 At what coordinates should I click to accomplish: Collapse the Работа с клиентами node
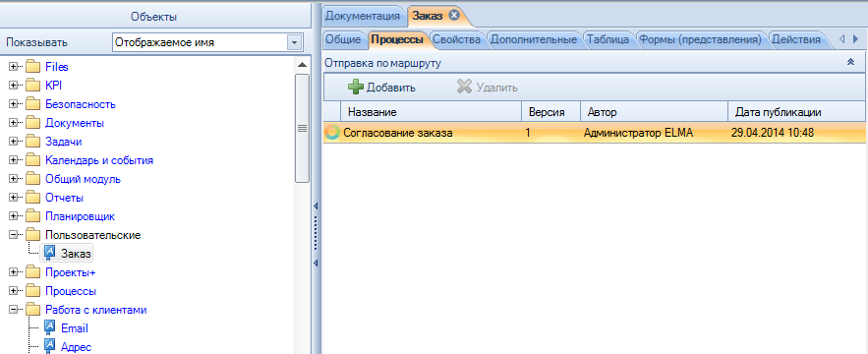[14, 310]
